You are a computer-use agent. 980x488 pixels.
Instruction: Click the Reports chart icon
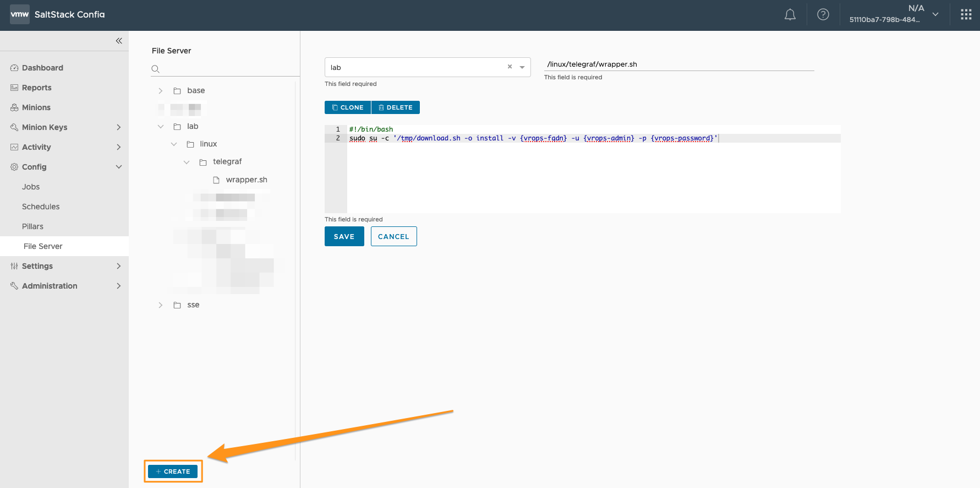pos(14,88)
